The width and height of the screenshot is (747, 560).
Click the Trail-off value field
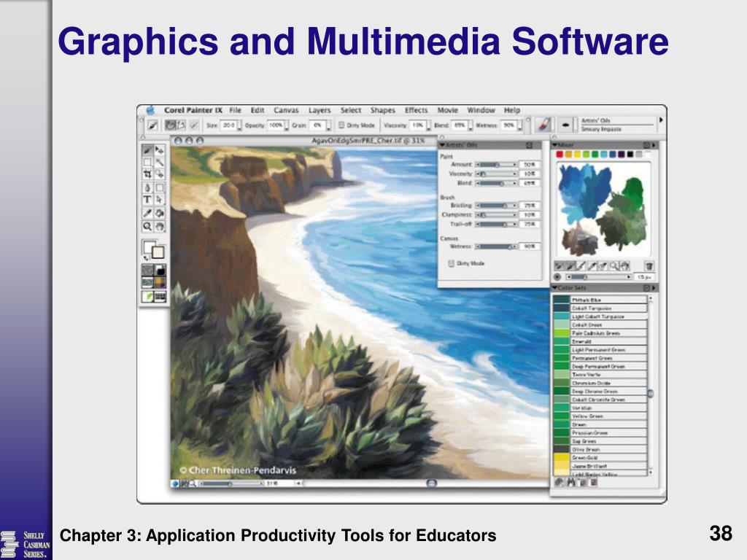point(530,225)
